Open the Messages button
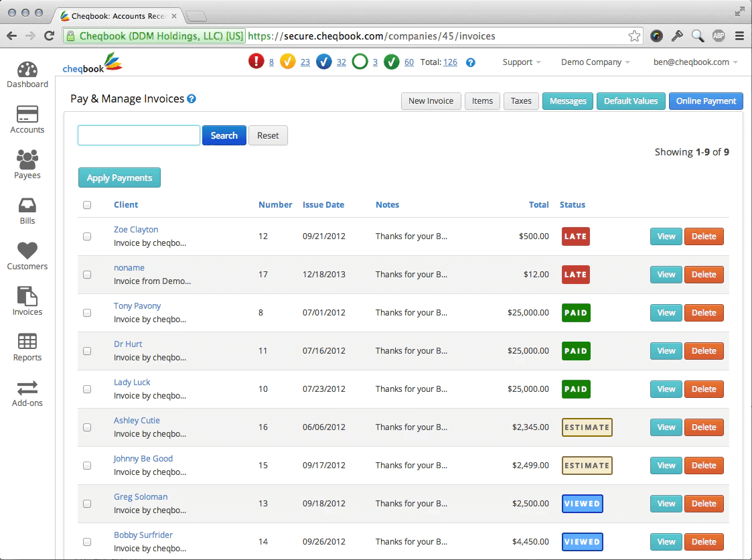 (568, 101)
